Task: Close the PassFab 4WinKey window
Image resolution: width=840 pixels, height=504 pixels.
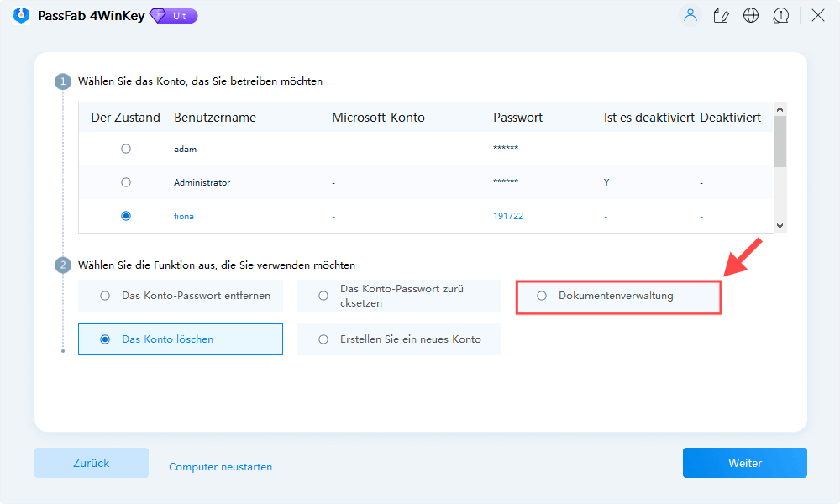Action: click(x=817, y=15)
